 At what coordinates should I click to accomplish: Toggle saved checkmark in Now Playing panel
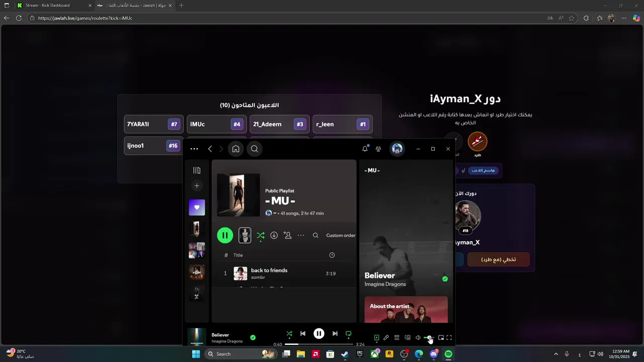pyautogui.click(x=445, y=279)
